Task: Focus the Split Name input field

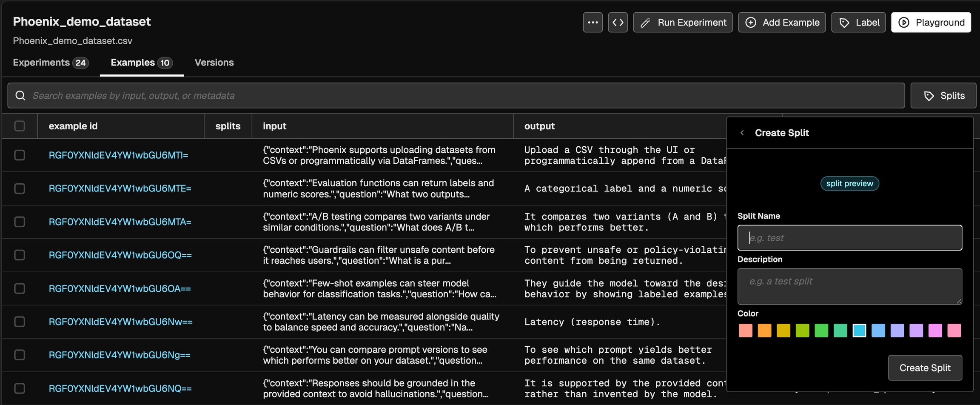Action: tap(849, 238)
